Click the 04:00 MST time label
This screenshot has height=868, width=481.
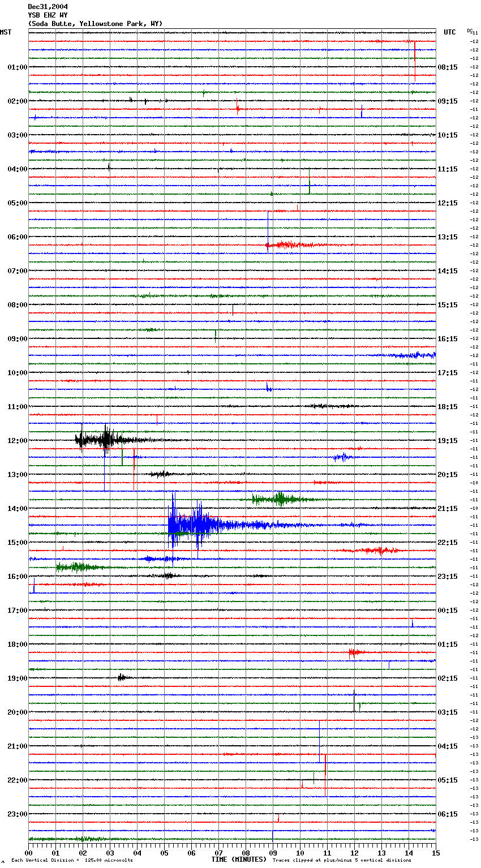pos(17,169)
